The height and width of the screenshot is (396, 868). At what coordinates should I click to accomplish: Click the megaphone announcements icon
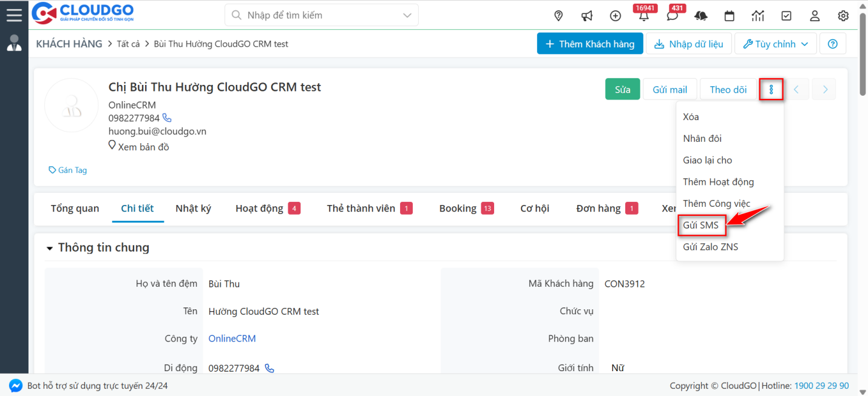(x=587, y=16)
